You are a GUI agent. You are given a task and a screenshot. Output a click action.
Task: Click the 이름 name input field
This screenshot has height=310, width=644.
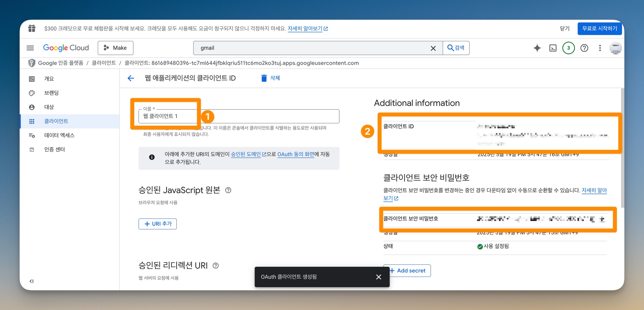(x=239, y=116)
